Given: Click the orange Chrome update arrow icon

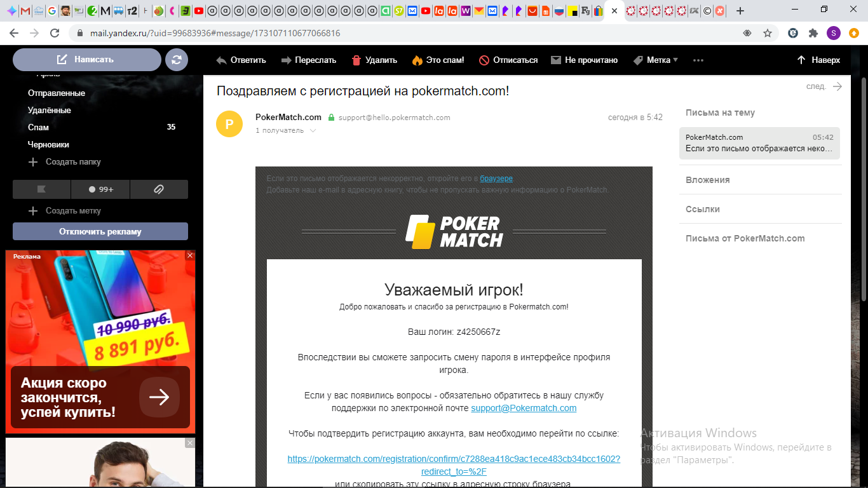Looking at the screenshot, I should [854, 33].
